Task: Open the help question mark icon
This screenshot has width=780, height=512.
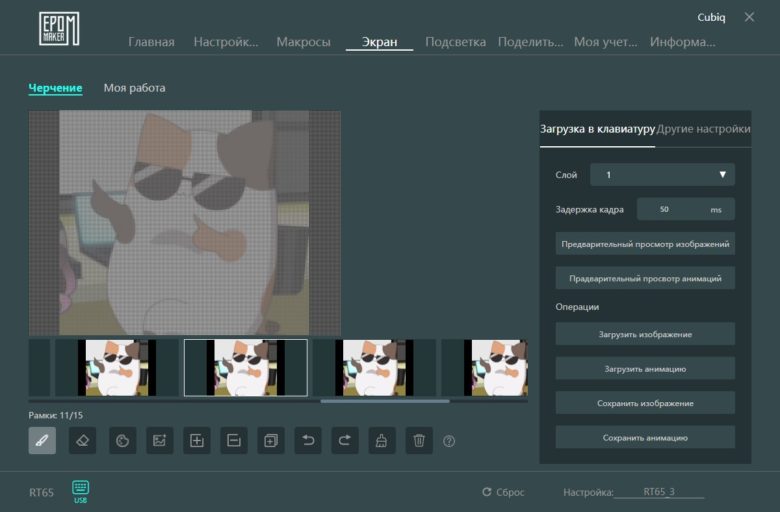Action: pyautogui.click(x=449, y=441)
